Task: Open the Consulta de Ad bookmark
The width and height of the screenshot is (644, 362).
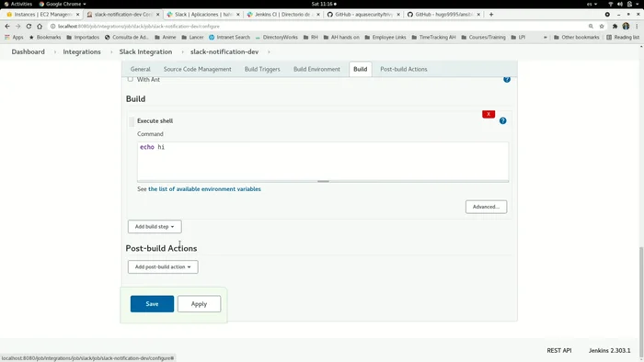Action: tap(127, 38)
